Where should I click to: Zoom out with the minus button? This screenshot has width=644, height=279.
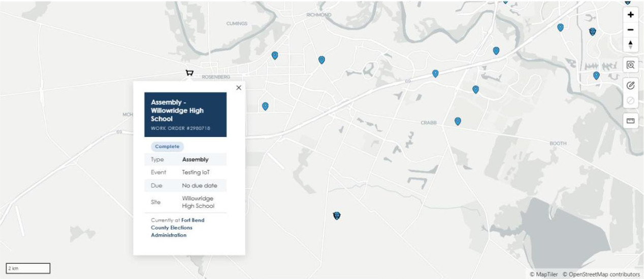(630, 29)
